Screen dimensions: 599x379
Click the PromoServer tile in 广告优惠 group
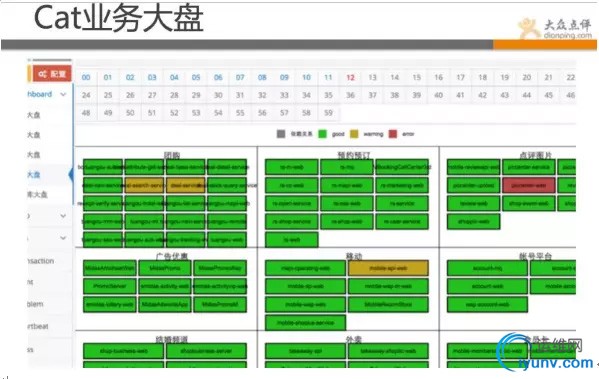[110, 286]
